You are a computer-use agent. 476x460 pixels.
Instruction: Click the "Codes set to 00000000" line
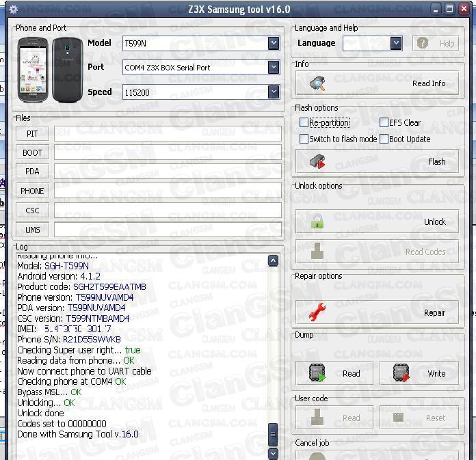pyautogui.click(x=62, y=424)
